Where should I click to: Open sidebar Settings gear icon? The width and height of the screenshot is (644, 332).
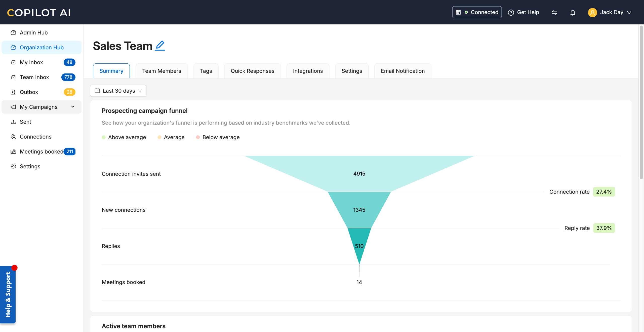[x=13, y=166]
